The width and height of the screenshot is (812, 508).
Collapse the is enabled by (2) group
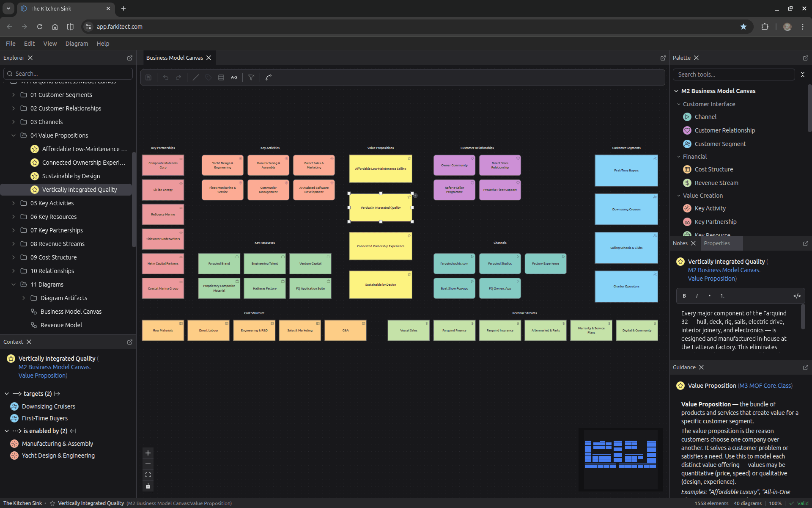click(x=7, y=431)
